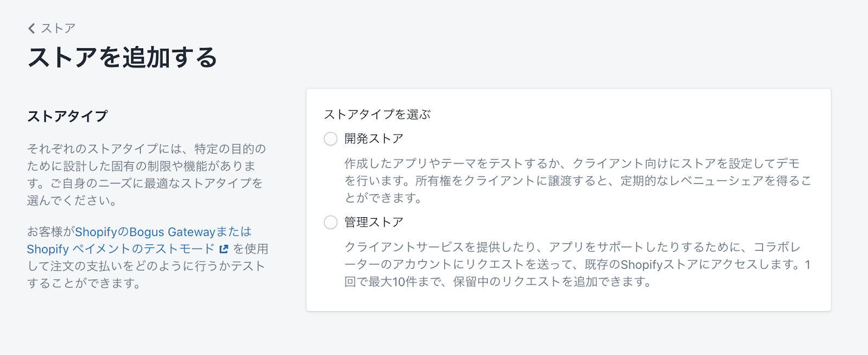The image size is (868, 355).
Task: Click the を使用 text after the external icon
Action: pos(251,249)
